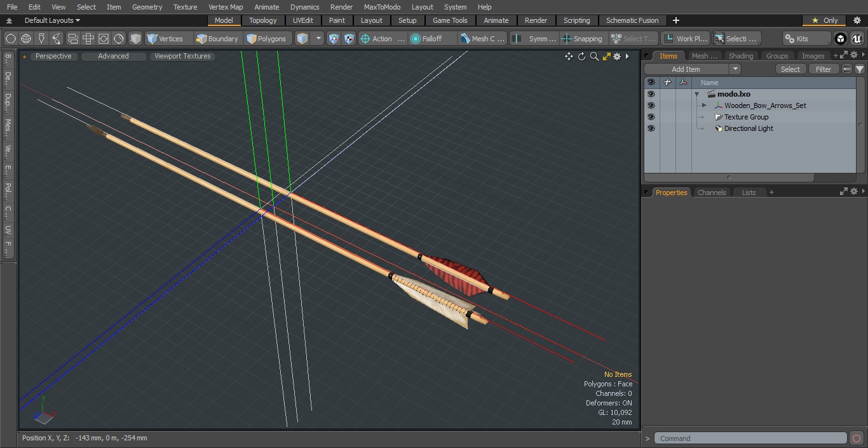Open the Geometry menu

coord(147,7)
